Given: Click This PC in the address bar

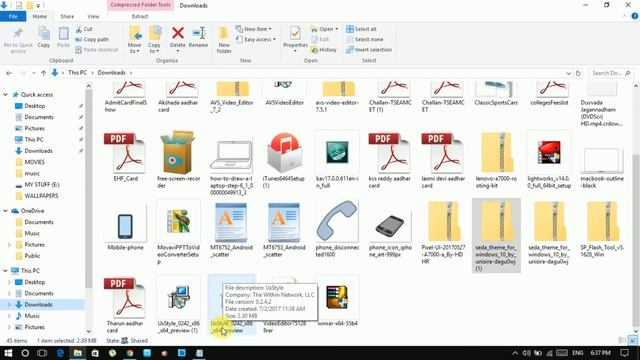Looking at the screenshot, I should coord(78,72).
